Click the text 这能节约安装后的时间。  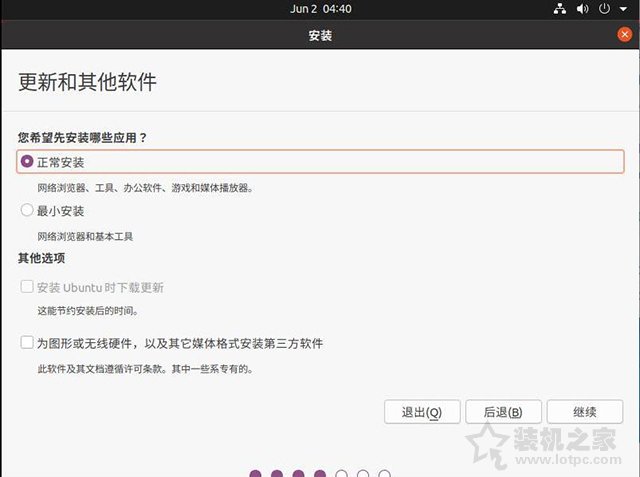click(88, 311)
